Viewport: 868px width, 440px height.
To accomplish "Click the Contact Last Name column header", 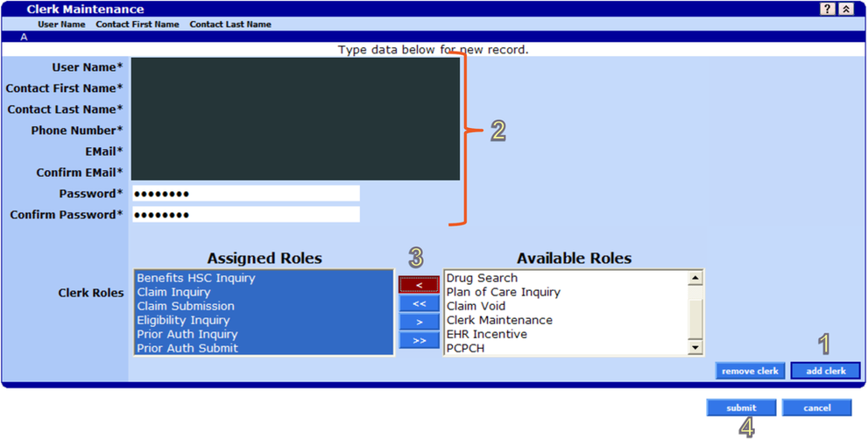I will 230,25.
